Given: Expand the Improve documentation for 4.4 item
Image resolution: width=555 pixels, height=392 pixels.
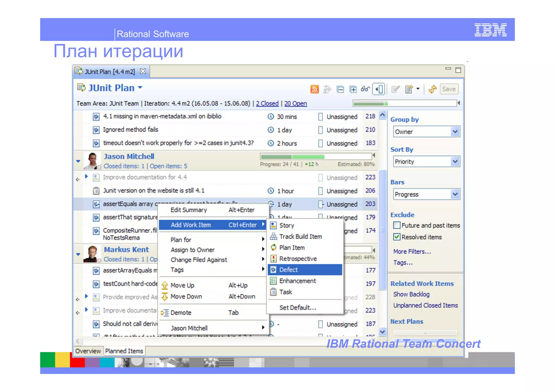Looking at the screenshot, I should coord(86,177).
